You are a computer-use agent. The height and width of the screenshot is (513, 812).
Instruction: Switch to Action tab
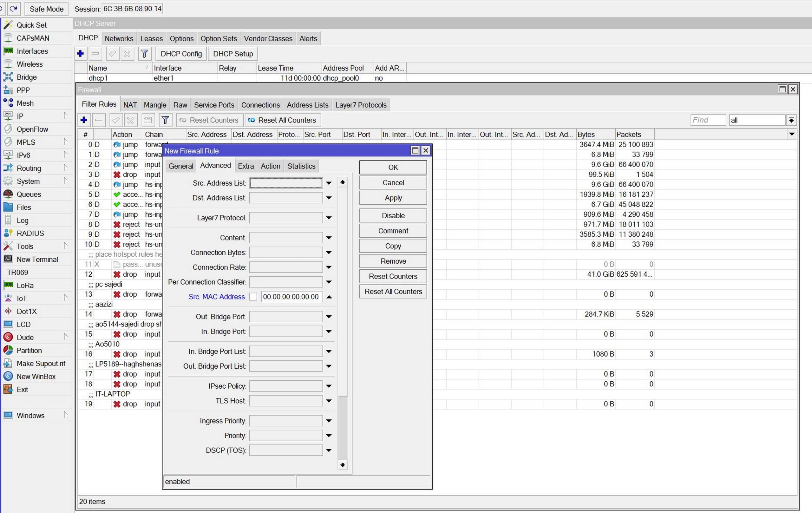pyautogui.click(x=271, y=166)
